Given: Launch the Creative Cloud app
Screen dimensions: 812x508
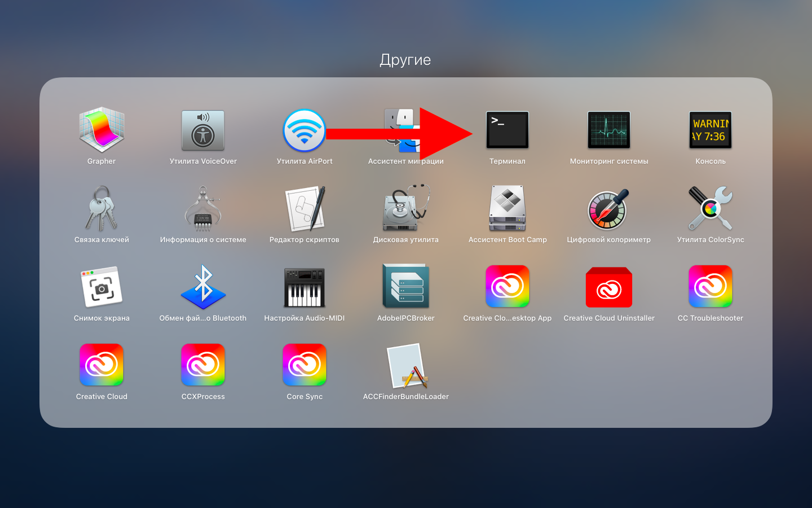Looking at the screenshot, I should pos(101,365).
